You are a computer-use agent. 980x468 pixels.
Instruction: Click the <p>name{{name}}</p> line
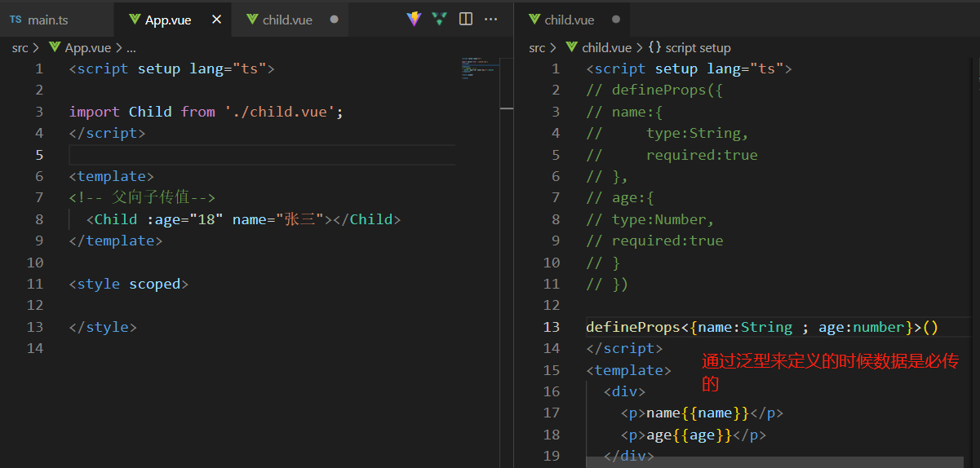click(x=702, y=413)
